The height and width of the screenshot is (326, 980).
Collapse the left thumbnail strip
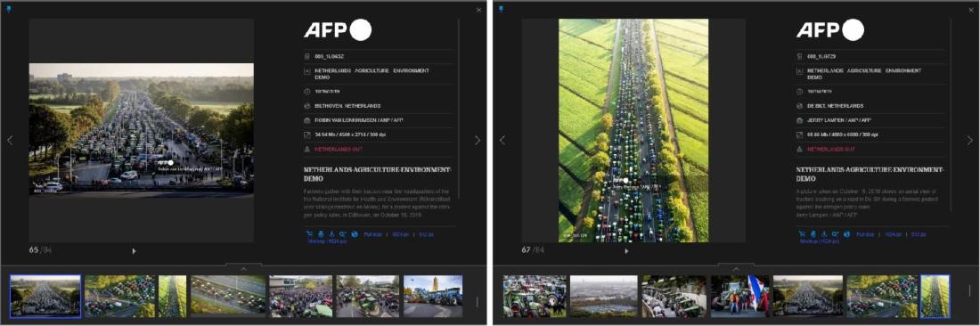(243, 268)
